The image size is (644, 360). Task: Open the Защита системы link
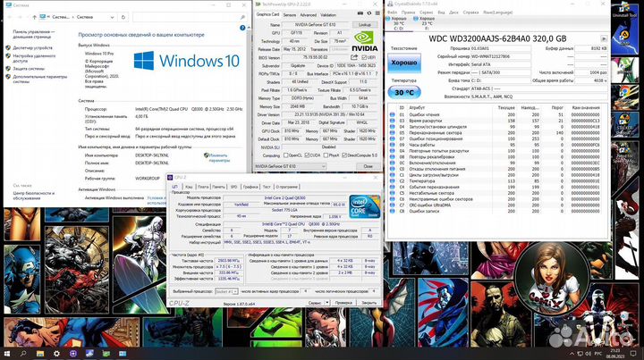click(29, 69)
